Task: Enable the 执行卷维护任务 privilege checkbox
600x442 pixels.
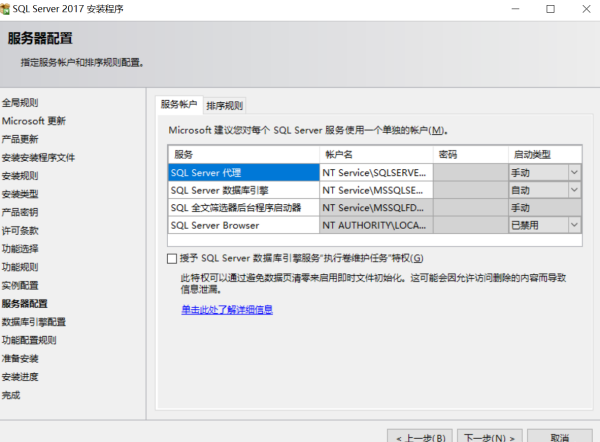Action: point(173,258)
